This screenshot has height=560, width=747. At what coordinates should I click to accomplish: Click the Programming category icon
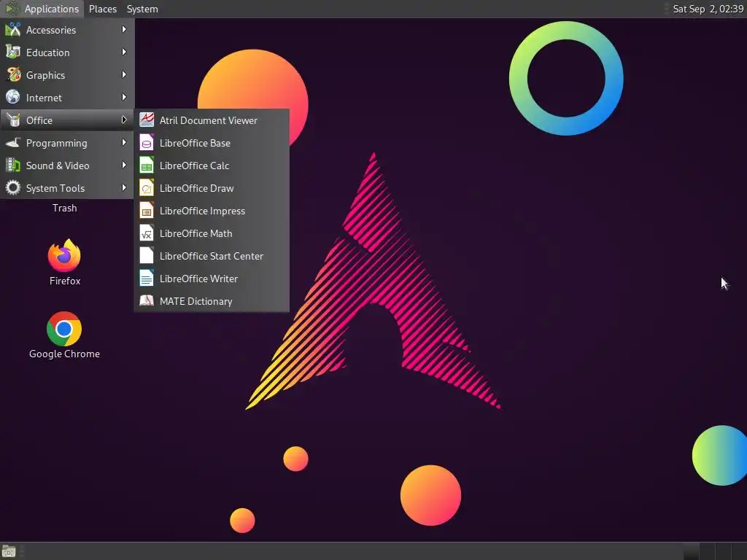13,142
